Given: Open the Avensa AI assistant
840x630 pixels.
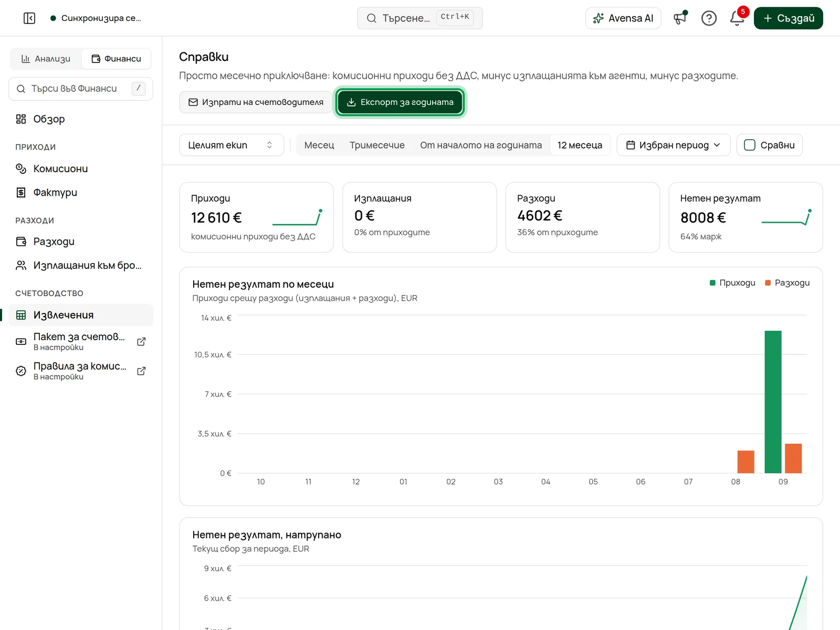Looking at the screenshot, I should 623,18.
